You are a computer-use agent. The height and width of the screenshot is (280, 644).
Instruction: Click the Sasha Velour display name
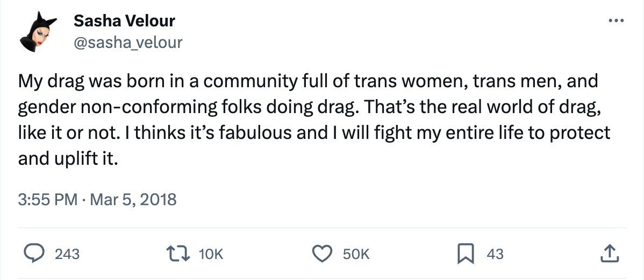click(x=124, y=21)
